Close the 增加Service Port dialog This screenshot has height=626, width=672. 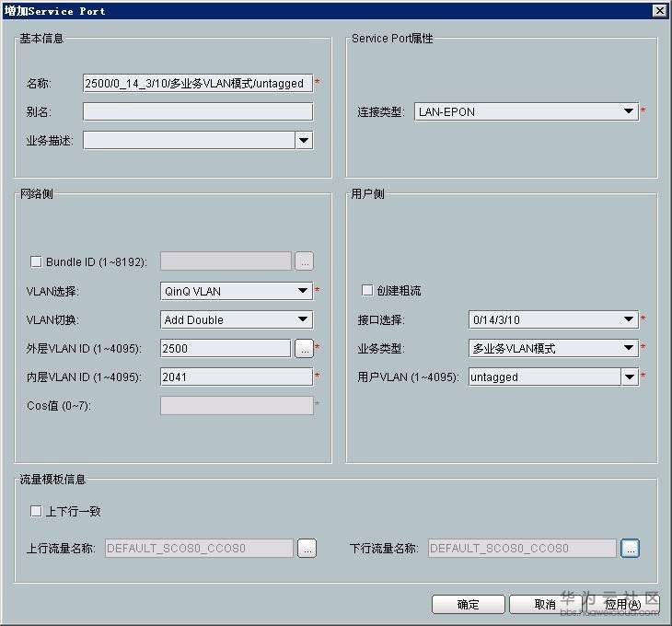coord(659,11)
